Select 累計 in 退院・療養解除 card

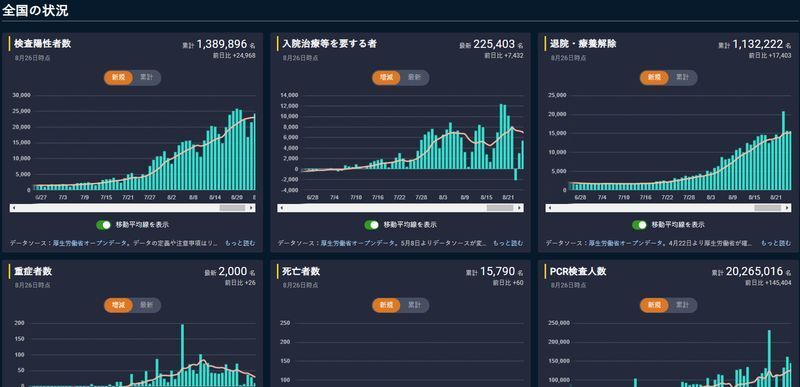tap(682, 78)
